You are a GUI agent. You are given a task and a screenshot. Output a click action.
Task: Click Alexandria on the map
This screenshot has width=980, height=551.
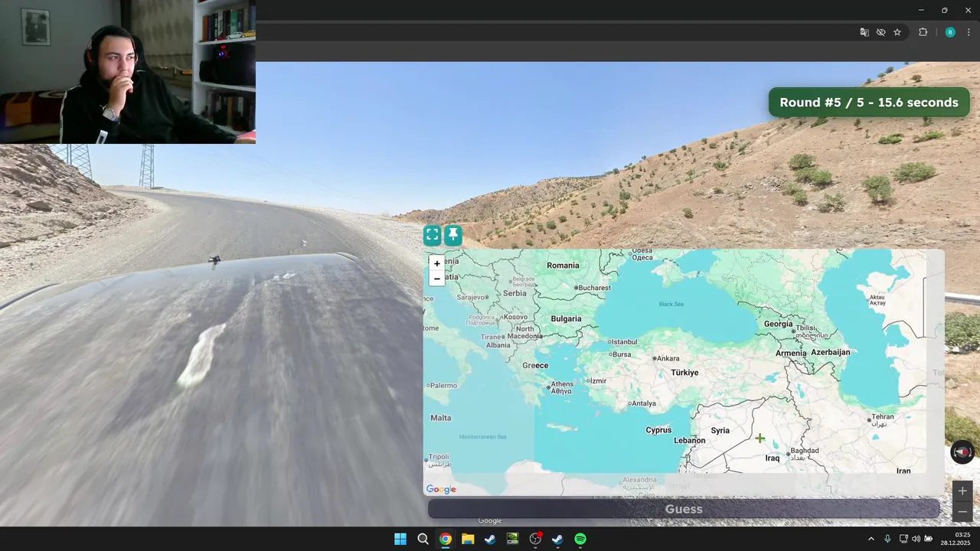coord(638,482)
